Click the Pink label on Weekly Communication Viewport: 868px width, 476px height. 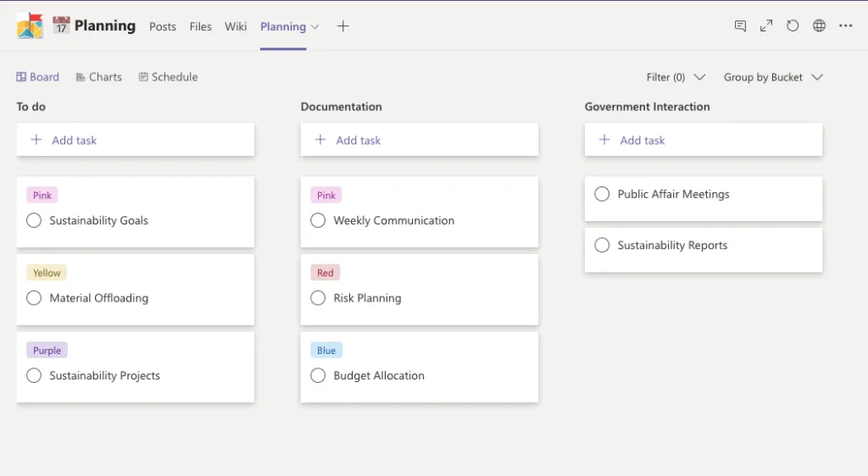point(326,195)
